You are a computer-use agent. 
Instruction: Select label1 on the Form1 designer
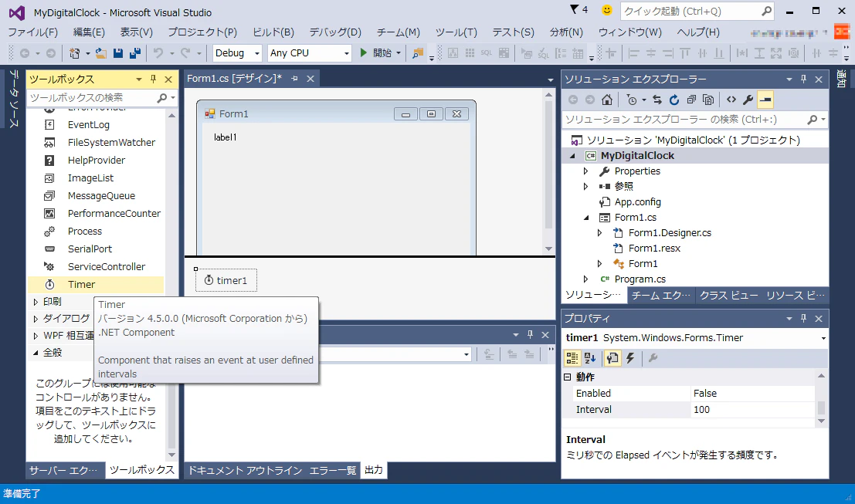click(226, 137)
